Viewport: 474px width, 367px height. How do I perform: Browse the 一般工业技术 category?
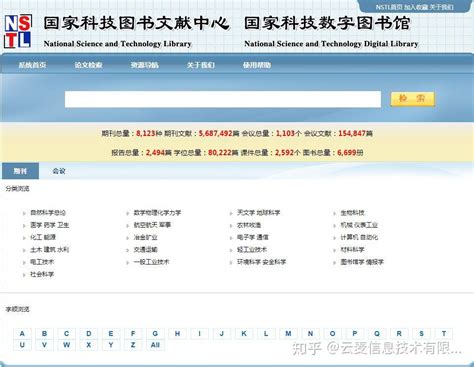click(x=152, y=262)
